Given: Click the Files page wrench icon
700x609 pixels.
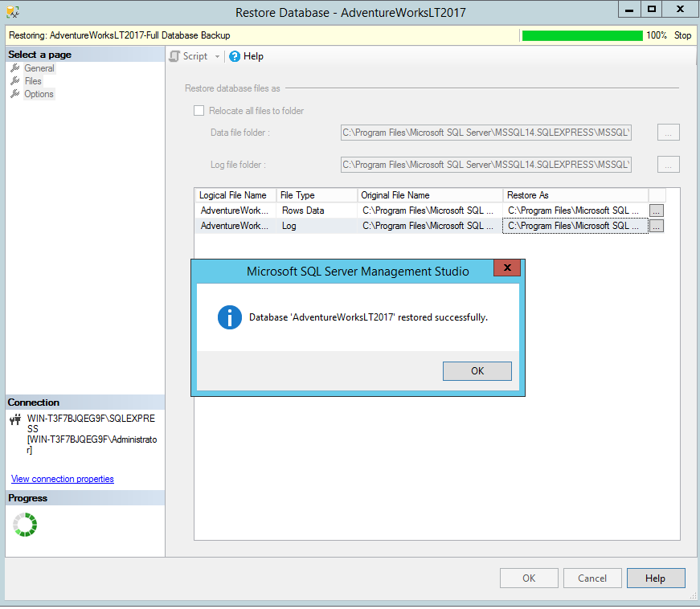Looking at the screenshot, I should [x=15, y=81].
